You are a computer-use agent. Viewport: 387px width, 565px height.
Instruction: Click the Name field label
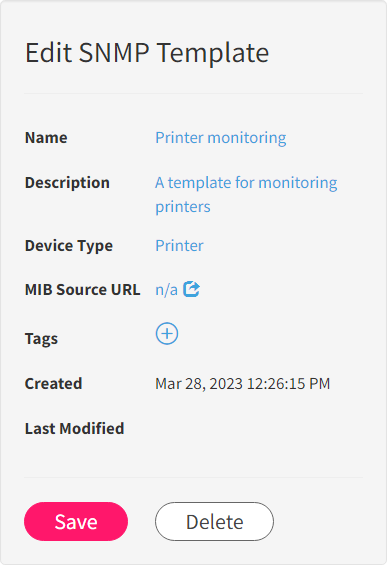coord(46,138)
